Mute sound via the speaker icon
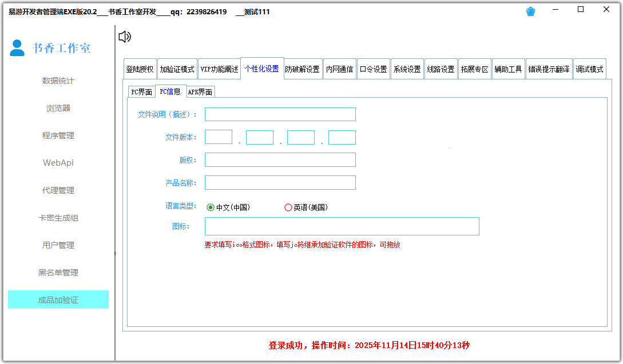Image resolution: width=623 pixels, height=364 pixels. point(125,37)
